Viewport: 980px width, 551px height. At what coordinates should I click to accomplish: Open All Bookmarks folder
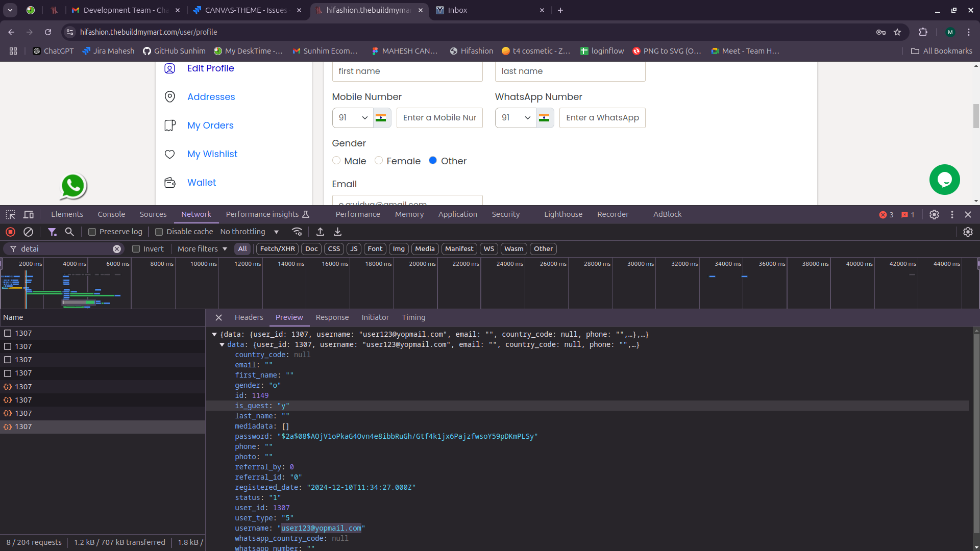coord(942,51)
